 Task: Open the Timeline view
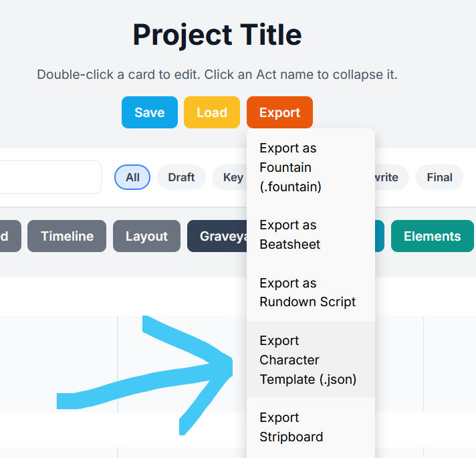coord(67,236)
